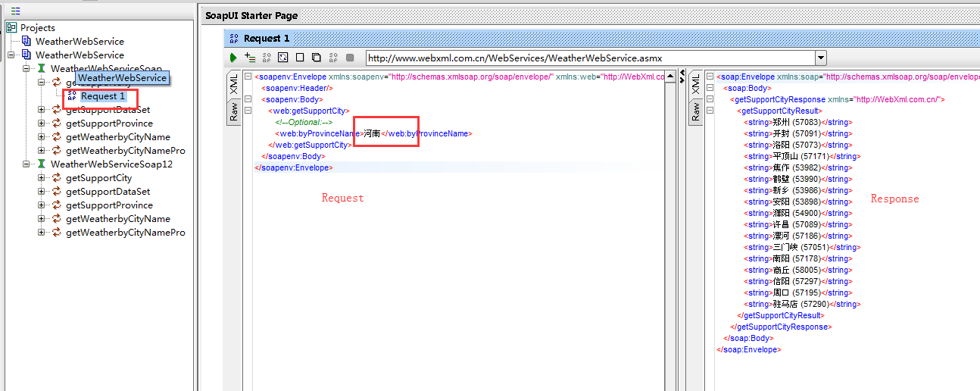Collapse the WeatherWebServiceSoap12 interface node
The height and width of the screenshot is (391, 980).
click(x=26, y=164)
